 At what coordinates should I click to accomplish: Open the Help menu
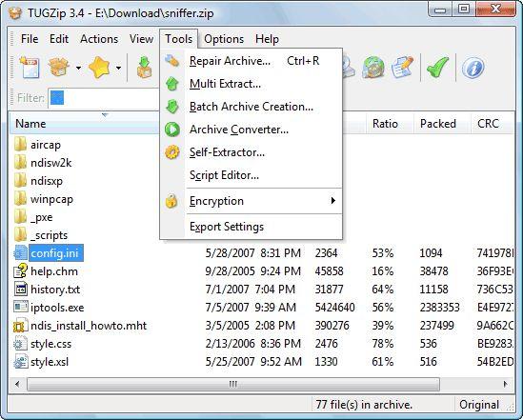[267, 39]
